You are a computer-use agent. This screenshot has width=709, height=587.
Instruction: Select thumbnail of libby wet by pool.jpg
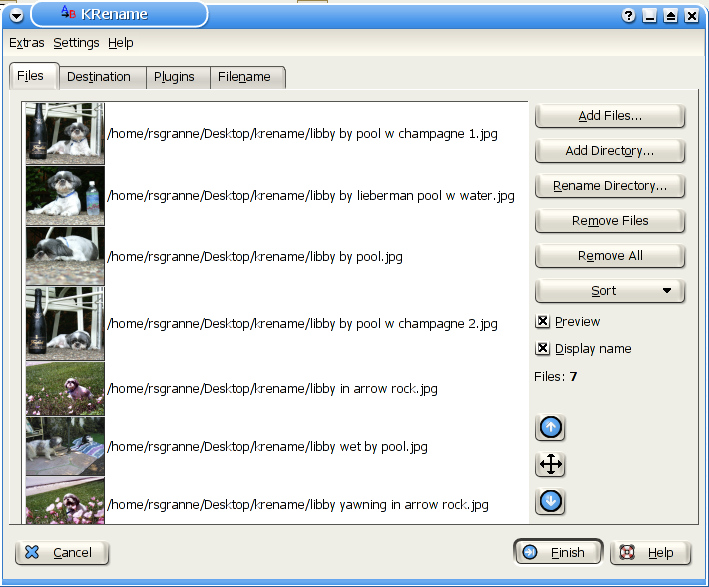(65, 446)
